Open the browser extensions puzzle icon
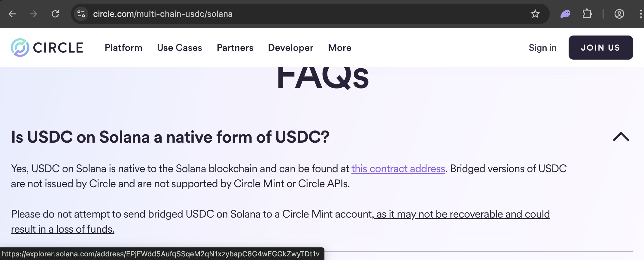The height and width of the screenshot is (260, 644). pos(587,14)
